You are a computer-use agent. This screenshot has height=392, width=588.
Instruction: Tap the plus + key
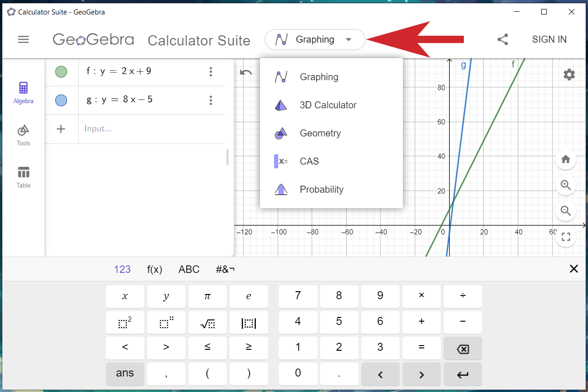pyautogui.click(x=421, y=323)
